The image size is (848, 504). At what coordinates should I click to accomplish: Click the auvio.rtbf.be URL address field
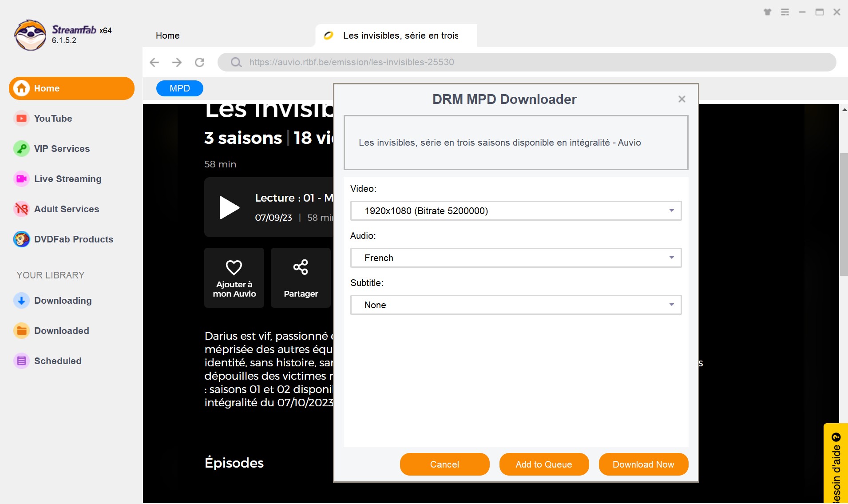(x=527, y=62)
